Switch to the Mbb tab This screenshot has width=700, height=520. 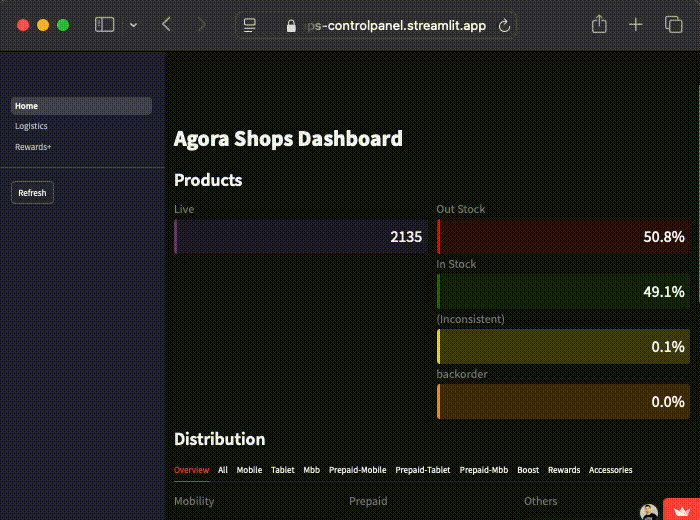(x=312, y=470)
